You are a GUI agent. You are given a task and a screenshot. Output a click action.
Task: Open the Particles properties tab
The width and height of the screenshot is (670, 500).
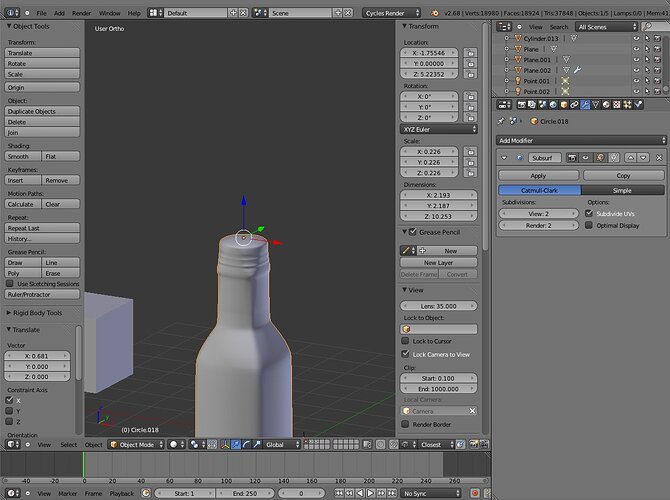[x=627, y=105]
